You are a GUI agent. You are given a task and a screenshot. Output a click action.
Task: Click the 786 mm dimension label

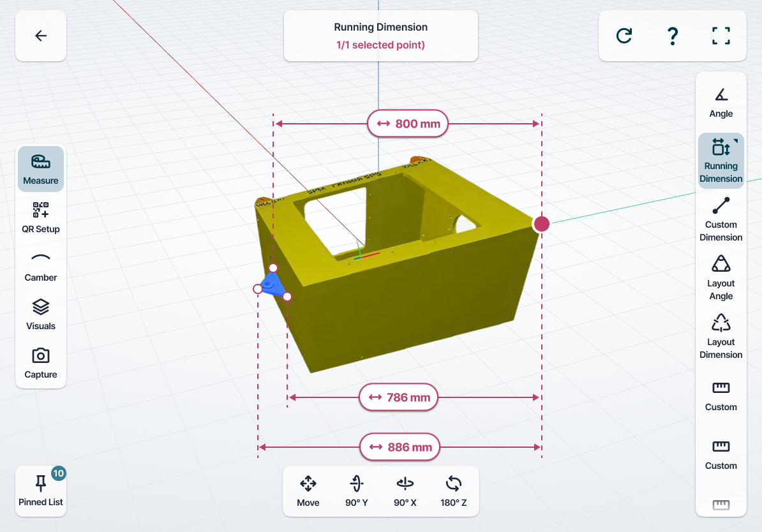[x=398, y=397]
